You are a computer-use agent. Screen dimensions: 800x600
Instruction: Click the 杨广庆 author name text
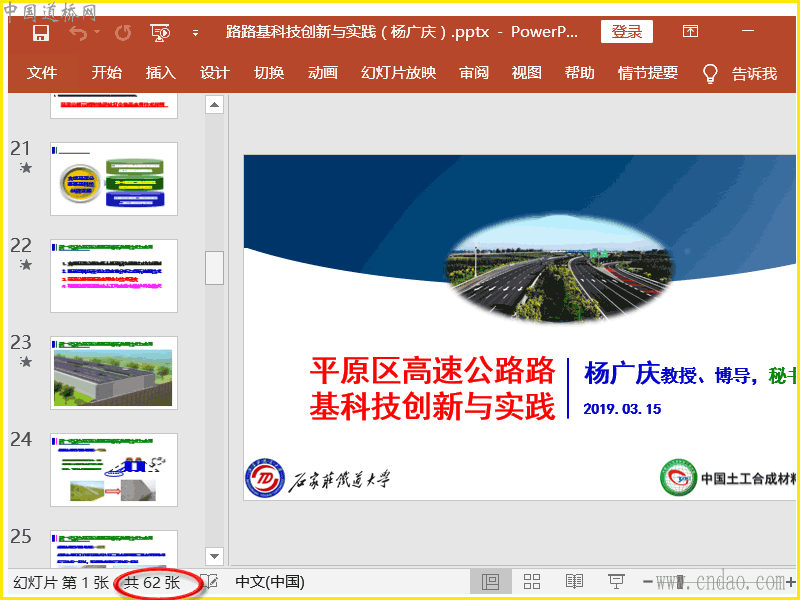[621, 373]
